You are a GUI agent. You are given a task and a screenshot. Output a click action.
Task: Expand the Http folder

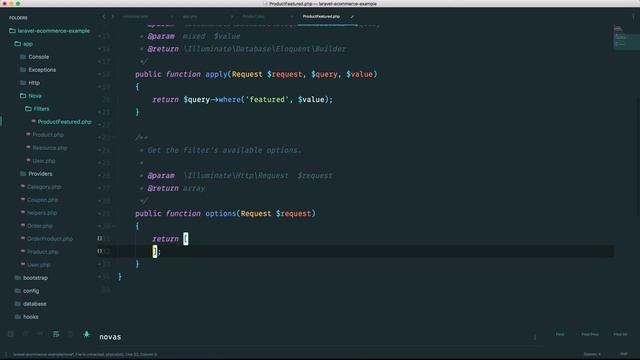[29, 83]
